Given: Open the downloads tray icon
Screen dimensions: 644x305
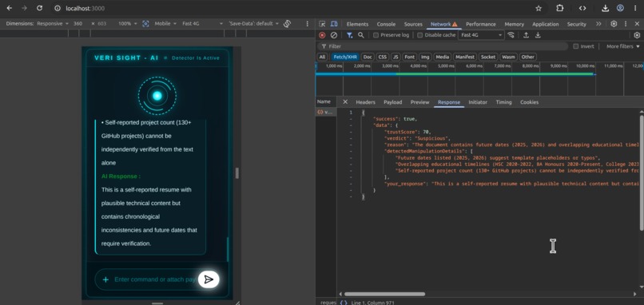Looking at the screenshot, I should pyautogui.click(x=605, y=8).
